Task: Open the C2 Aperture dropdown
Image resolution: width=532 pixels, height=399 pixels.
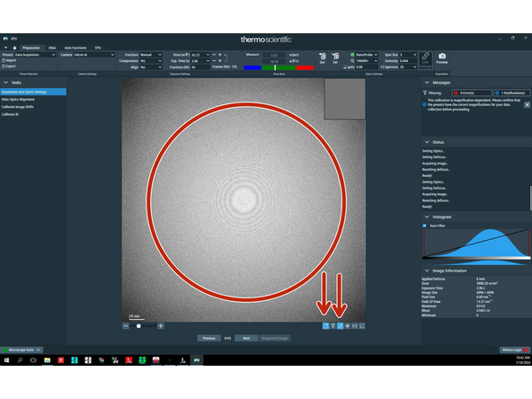Action: pos(408,66)
